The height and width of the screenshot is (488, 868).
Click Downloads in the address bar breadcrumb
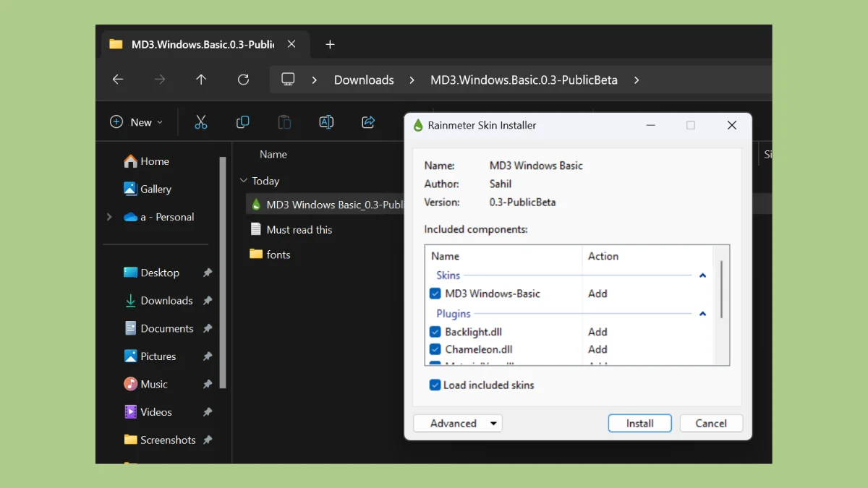364,80
